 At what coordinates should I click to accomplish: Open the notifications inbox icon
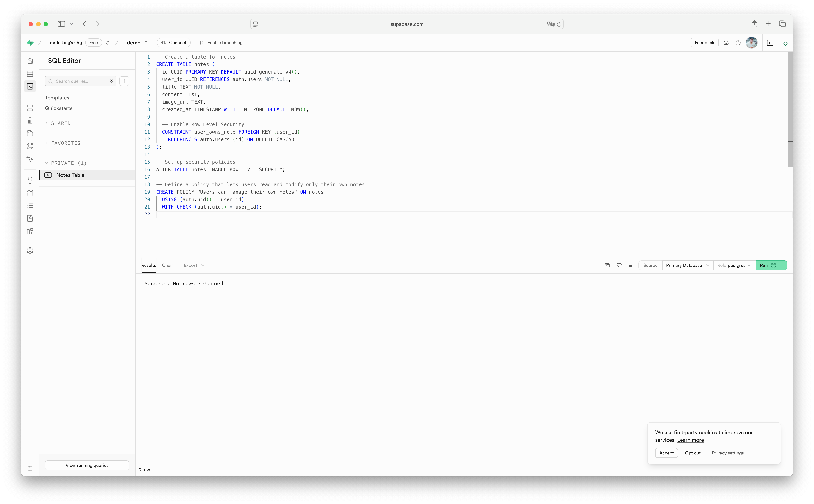[726, 43]
